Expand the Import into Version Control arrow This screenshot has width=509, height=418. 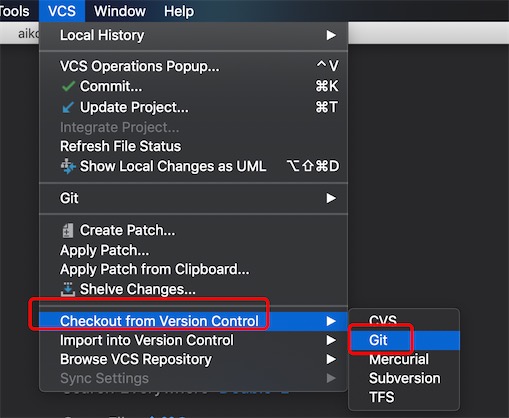click(x=331, y=340)
